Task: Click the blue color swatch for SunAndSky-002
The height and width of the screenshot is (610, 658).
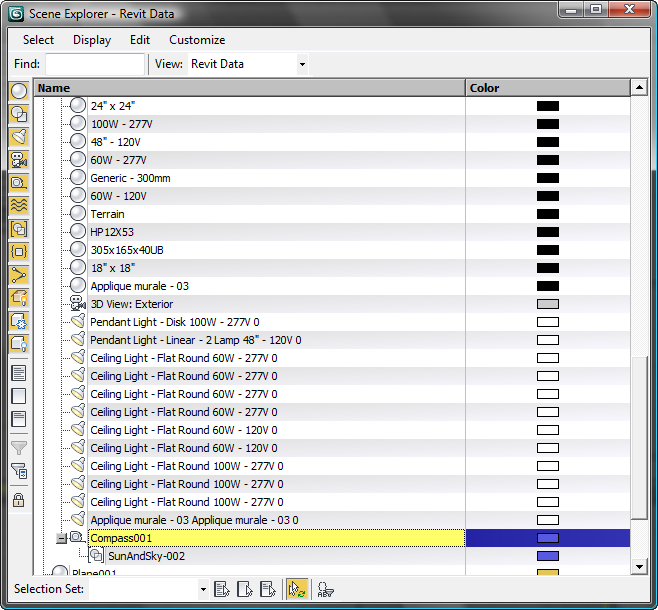Action: click(548, 556)
